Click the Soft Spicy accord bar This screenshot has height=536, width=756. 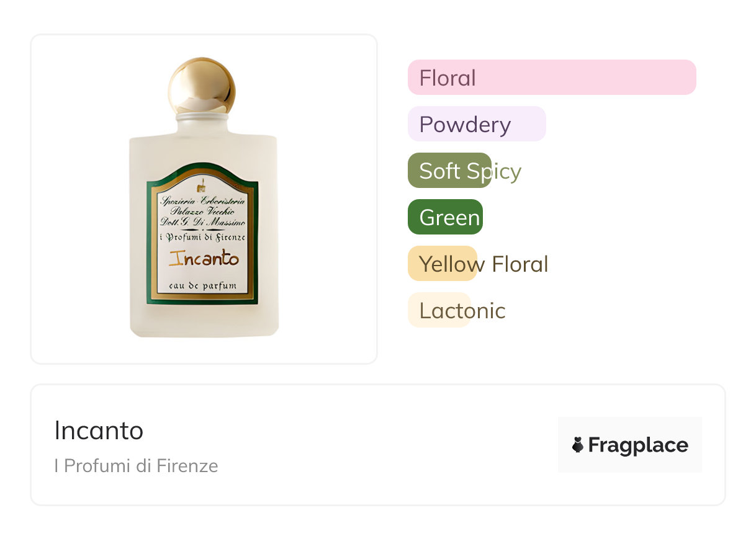pos(449,171)
